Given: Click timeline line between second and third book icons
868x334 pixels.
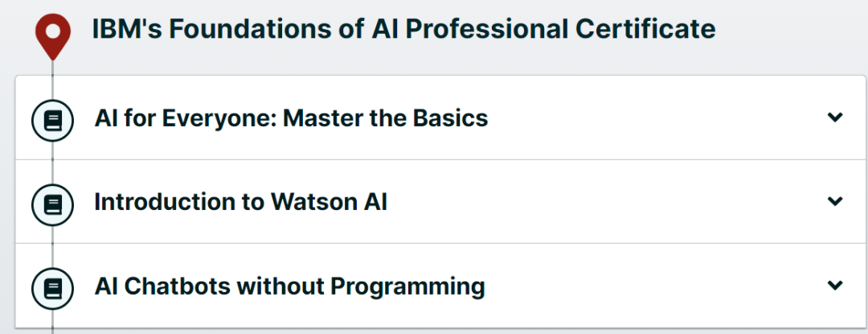Looking at the screenshot, I should 52,247.
